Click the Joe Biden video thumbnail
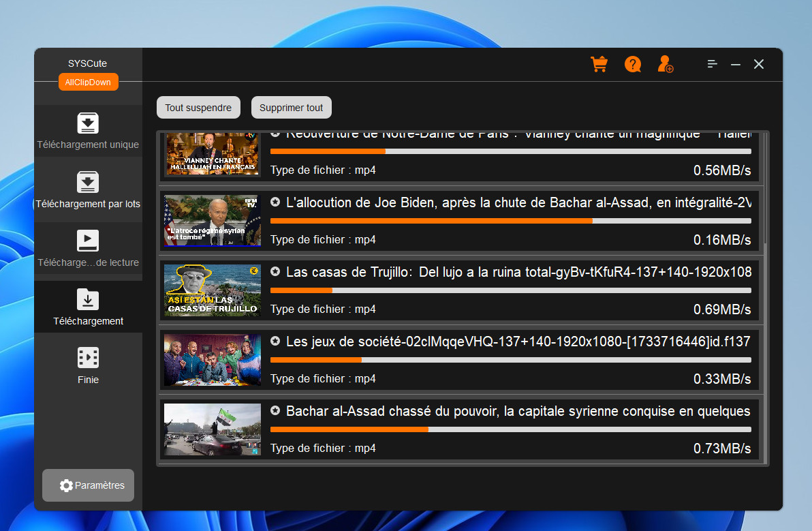812x531 pixels. [x=213, y=221]
